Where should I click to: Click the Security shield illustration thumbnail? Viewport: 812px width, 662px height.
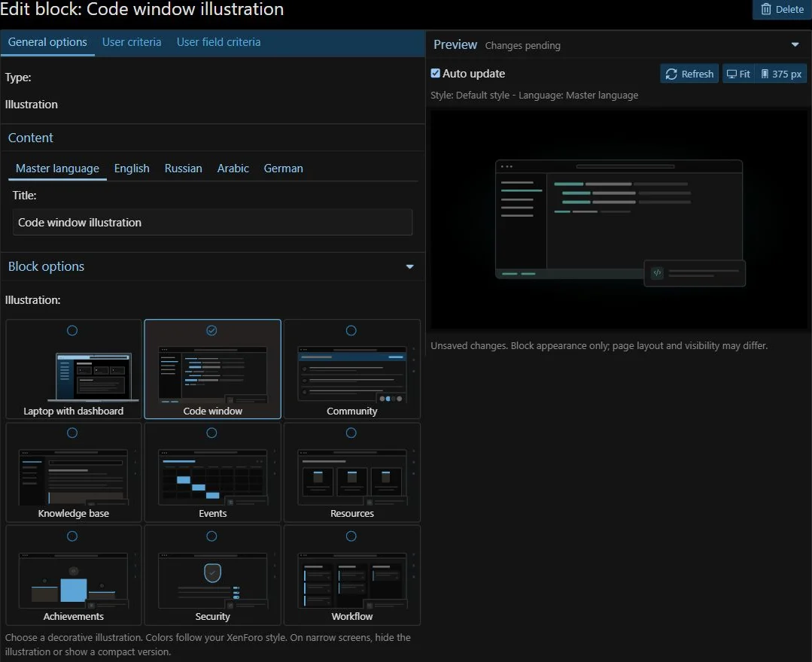point(212,581)
